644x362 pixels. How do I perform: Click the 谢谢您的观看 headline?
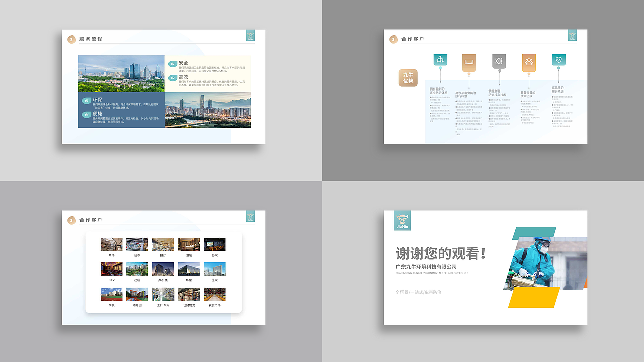pos(441,253)
